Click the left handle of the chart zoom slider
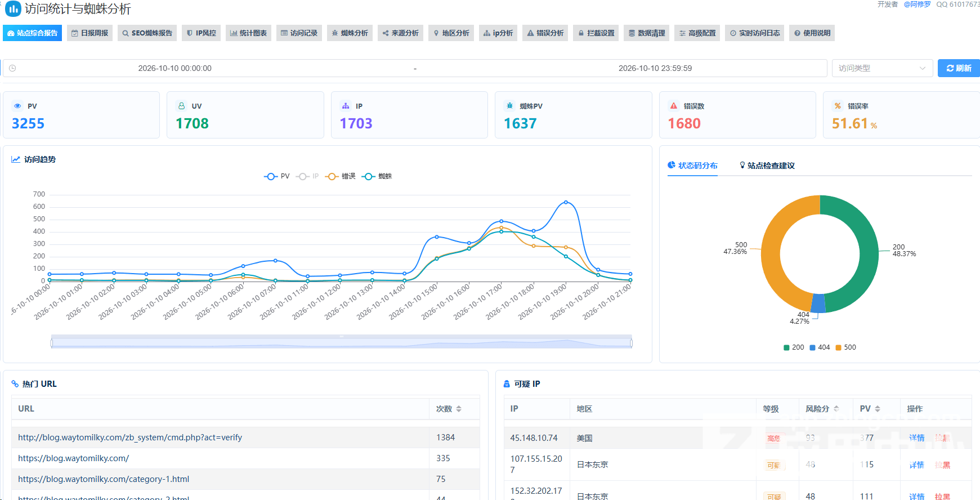This screenshot has width=980, height=500. pos(51,342)
